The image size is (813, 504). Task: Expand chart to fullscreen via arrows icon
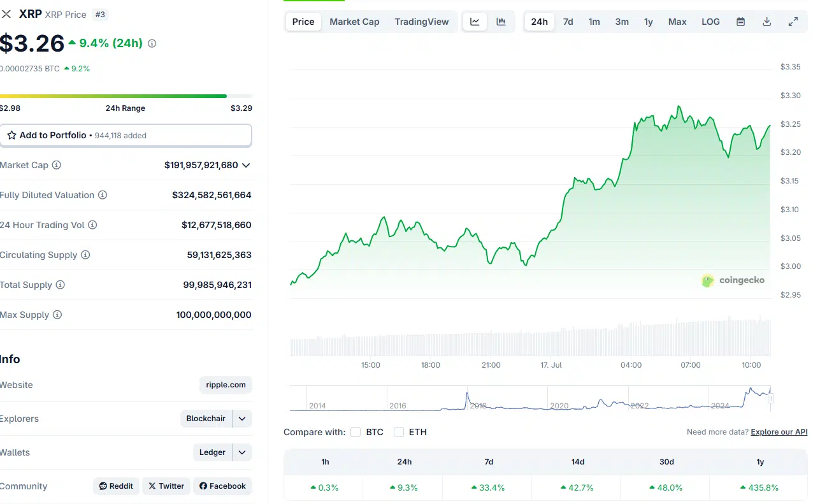tap(793, 21)
